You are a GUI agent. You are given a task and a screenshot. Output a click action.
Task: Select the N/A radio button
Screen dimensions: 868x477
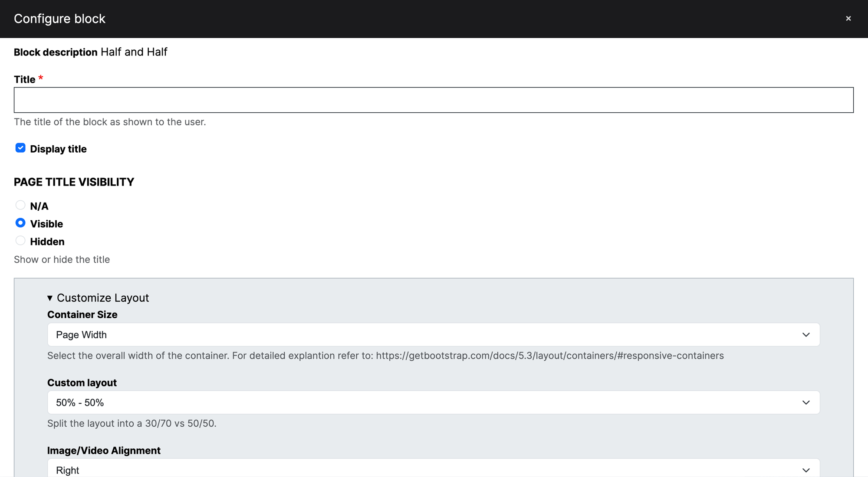pyautogui.click(x=20, y=205)
